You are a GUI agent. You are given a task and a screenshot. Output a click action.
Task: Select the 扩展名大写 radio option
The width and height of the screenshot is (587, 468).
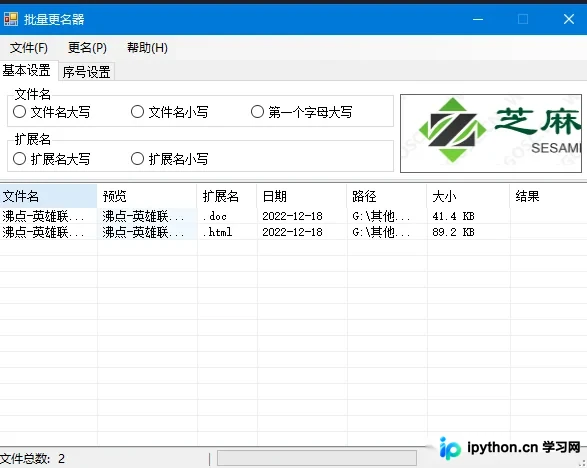click(52, 159)
